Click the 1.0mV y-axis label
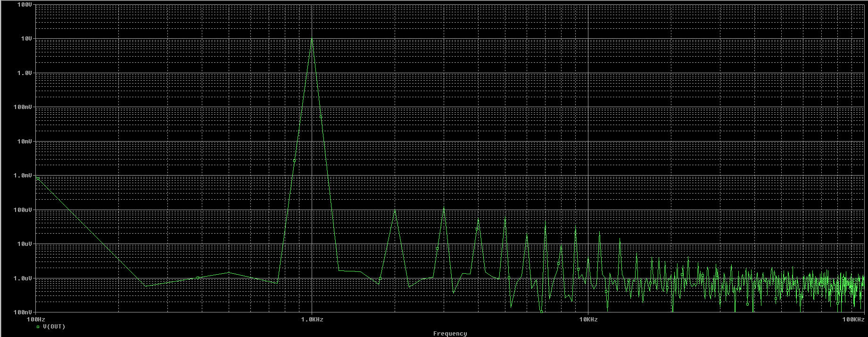This screenshot has height=337, width=868. tap(23, 176)
